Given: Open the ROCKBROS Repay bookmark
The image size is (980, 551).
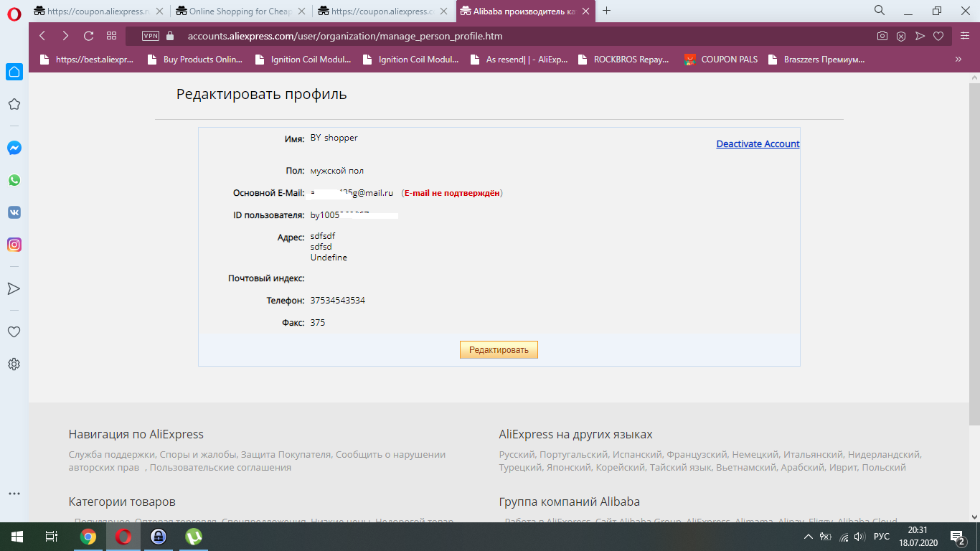Looking at the screenshot, I should pyautogui.click(x=623, y=60).
